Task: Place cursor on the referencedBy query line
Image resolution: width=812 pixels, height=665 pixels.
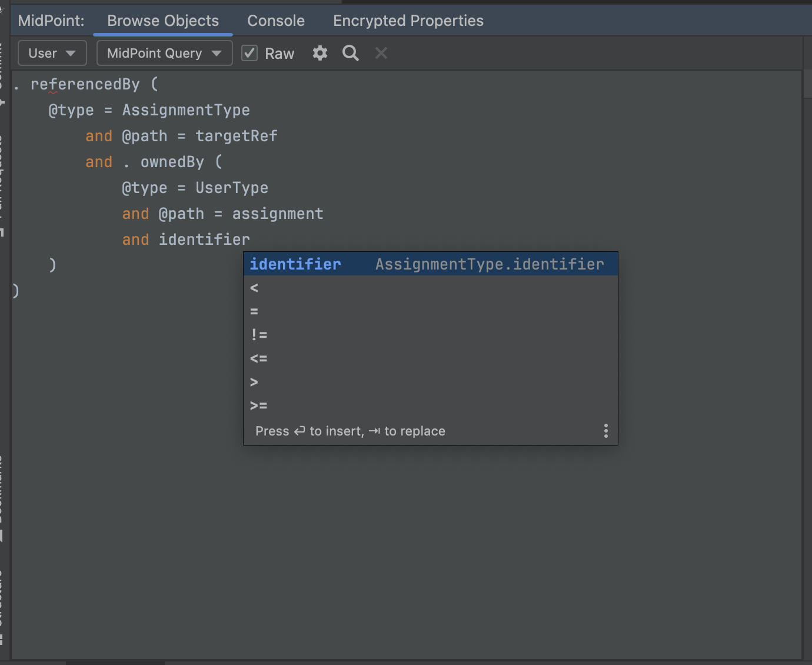Action: [x=85, y=84]
